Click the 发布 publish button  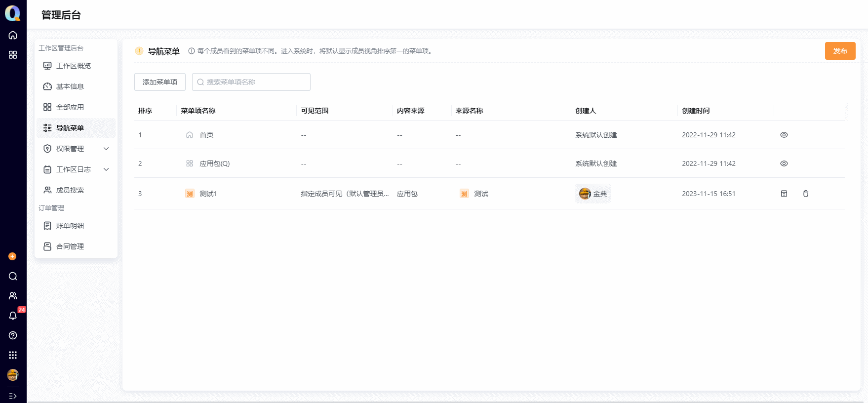[x=840, y=51]
